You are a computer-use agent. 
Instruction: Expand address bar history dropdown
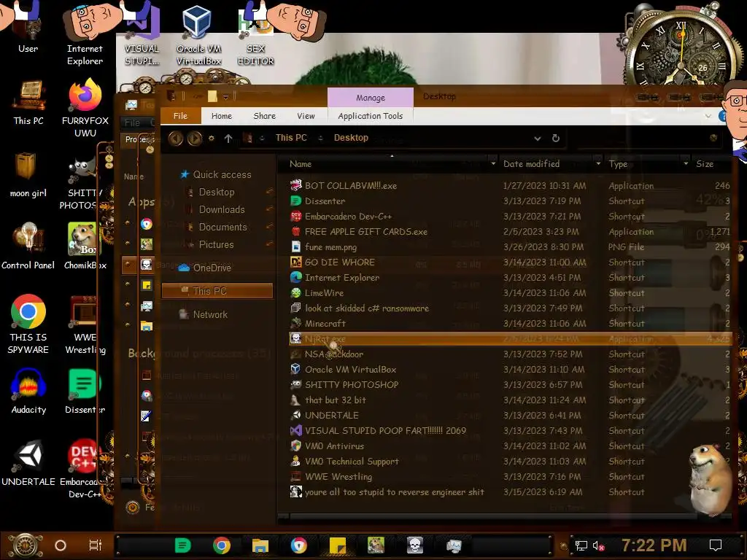coord(538,138)
